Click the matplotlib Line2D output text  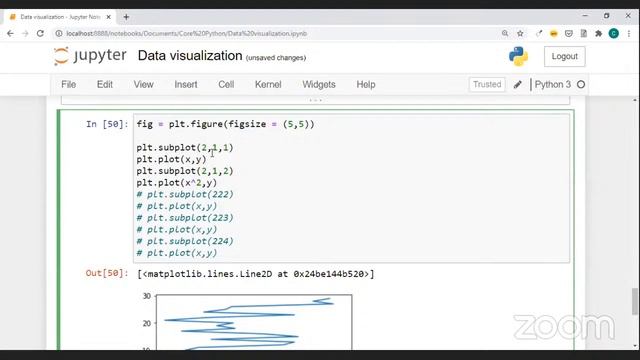coord(256,274)
